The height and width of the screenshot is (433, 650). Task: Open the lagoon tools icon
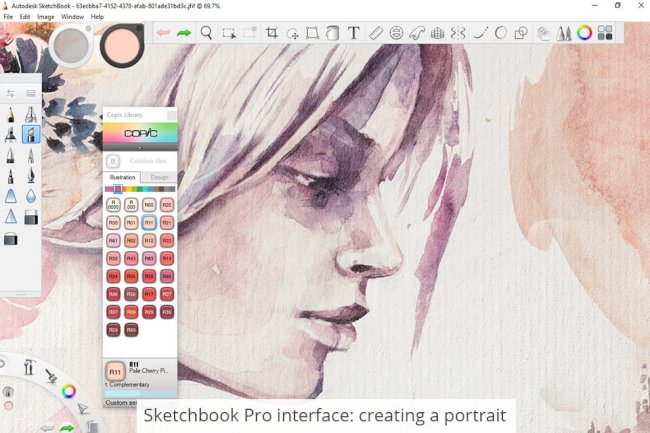(29, 367)
